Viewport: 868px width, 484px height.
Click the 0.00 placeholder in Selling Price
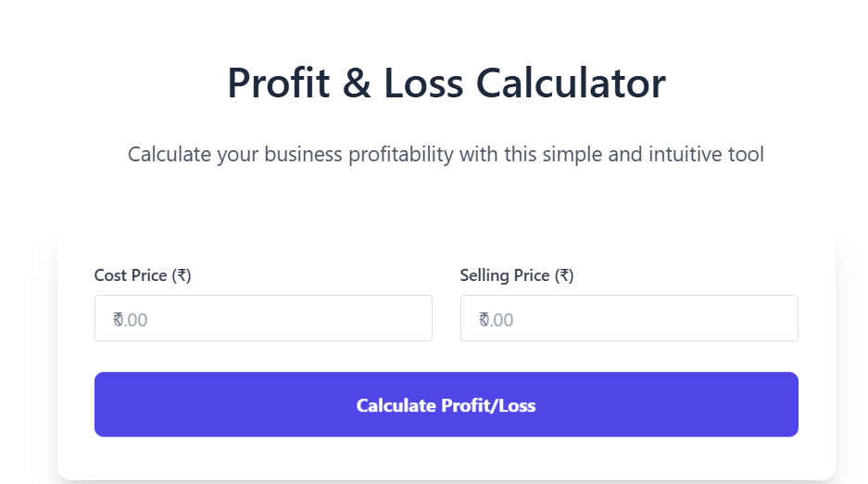499,320
